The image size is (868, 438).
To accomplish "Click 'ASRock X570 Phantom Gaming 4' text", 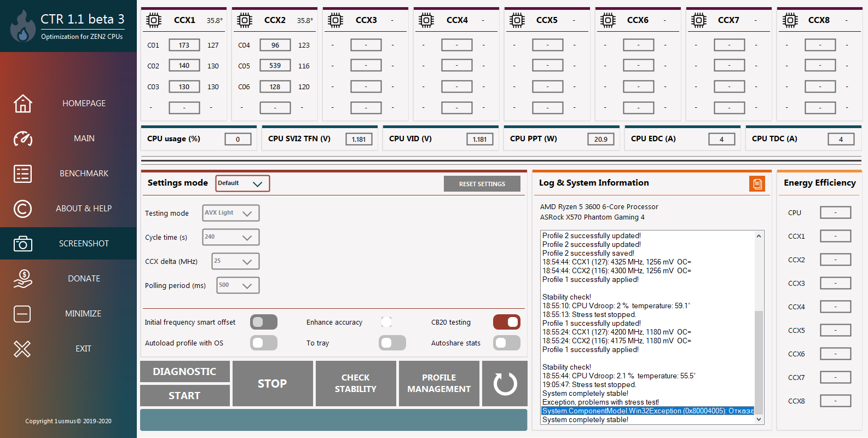I will (x=592, y=217).
